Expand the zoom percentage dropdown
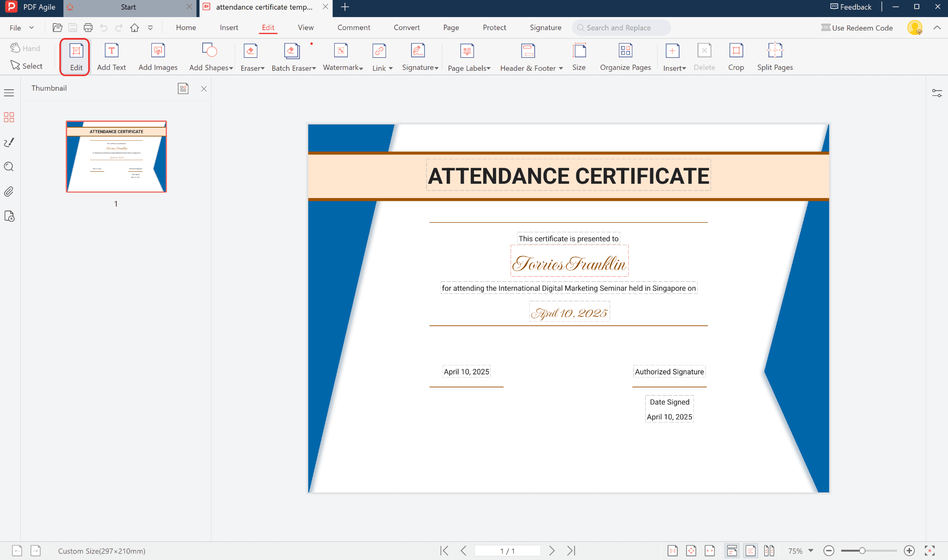The width and height of the screenshot is (948, 560). click(811, 551)
